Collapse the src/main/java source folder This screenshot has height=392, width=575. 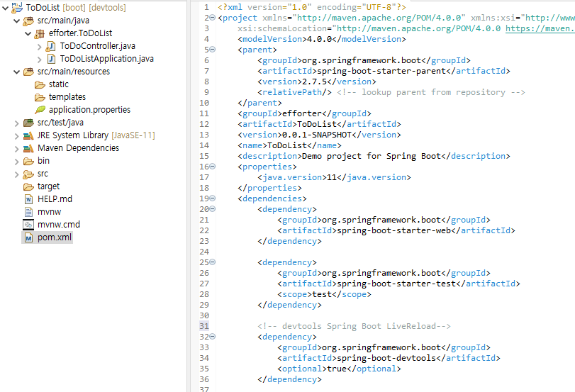click(x=16, y=21)
